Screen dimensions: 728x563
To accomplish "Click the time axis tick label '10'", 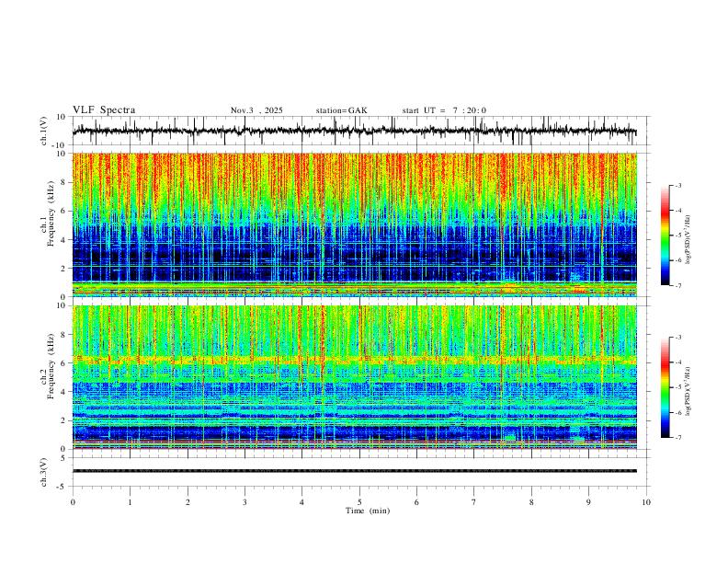I will click(646, 502).
